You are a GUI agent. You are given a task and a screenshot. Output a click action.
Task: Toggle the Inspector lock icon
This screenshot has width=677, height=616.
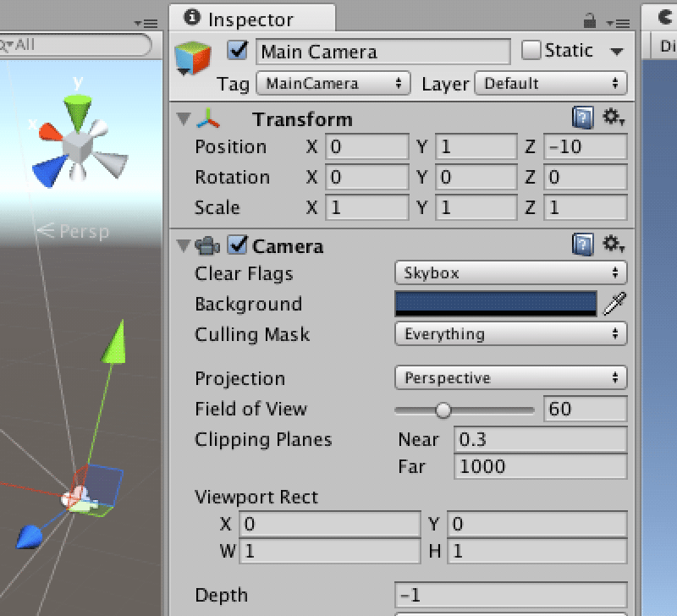tap(589, 20)
